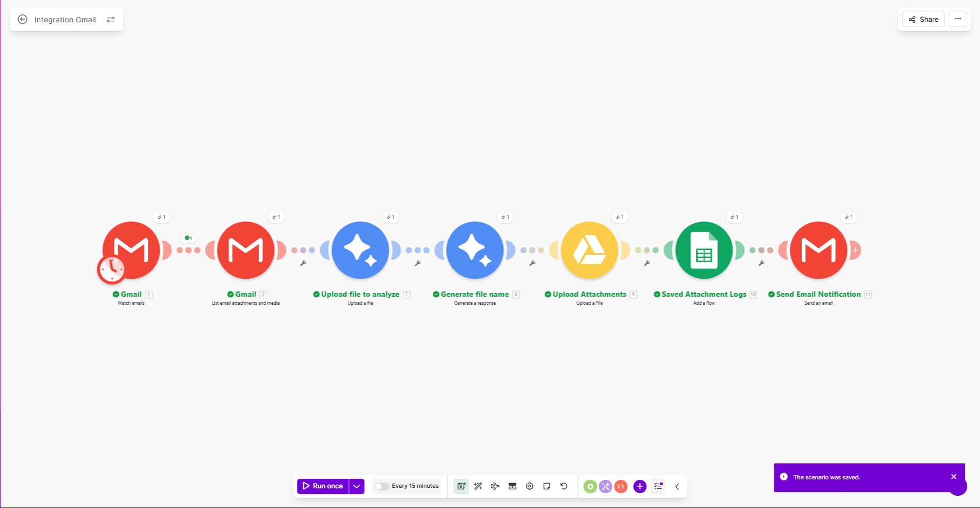980x508 pixels.
Task: Click the undo rollback icon in the toolbar
Action: coord(564,486)
